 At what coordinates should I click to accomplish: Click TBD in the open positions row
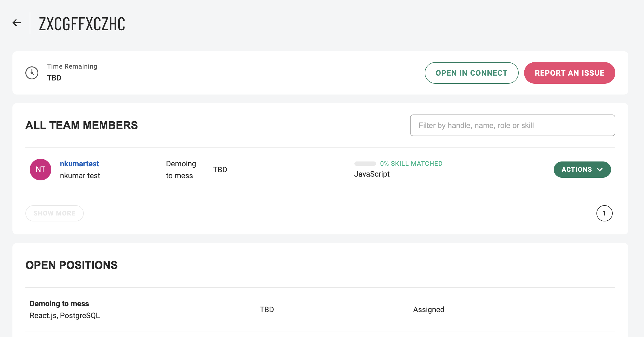(x=267, y=309)
